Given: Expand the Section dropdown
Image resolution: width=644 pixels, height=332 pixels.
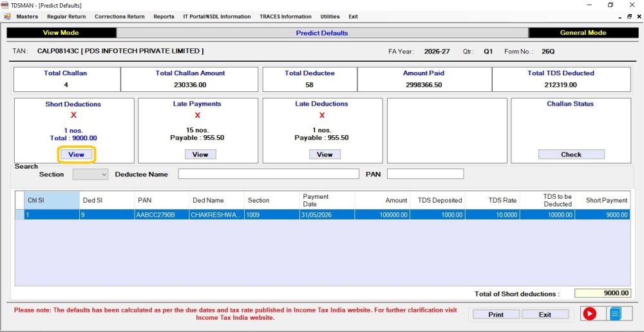Looking at the screenshot, I should click(x=104, y=174).
